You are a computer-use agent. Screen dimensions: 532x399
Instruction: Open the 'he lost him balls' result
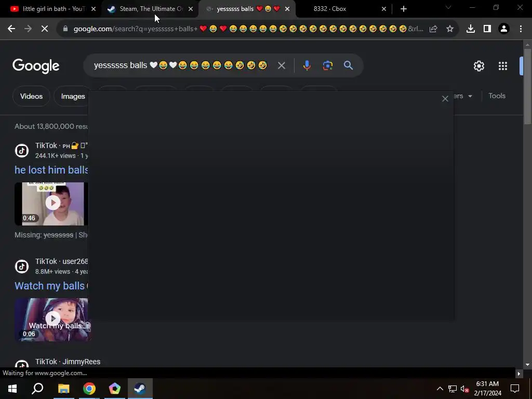click(51, 170)
